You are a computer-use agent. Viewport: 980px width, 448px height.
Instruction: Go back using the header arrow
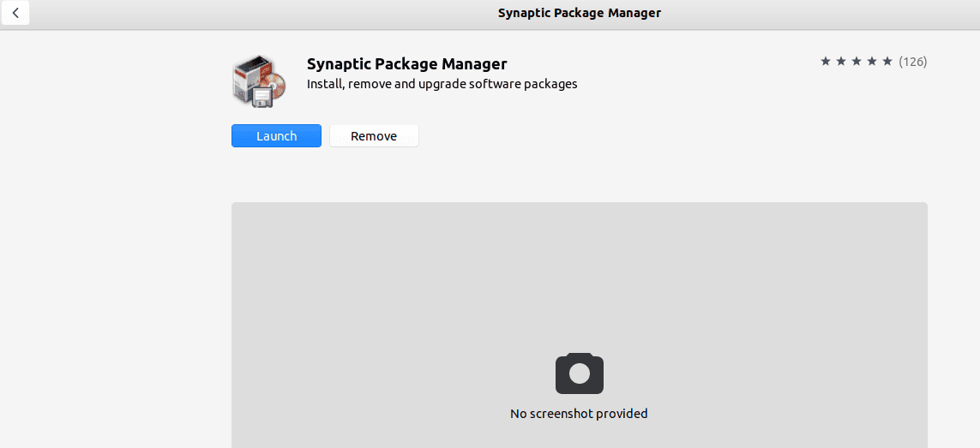(15, 13)
